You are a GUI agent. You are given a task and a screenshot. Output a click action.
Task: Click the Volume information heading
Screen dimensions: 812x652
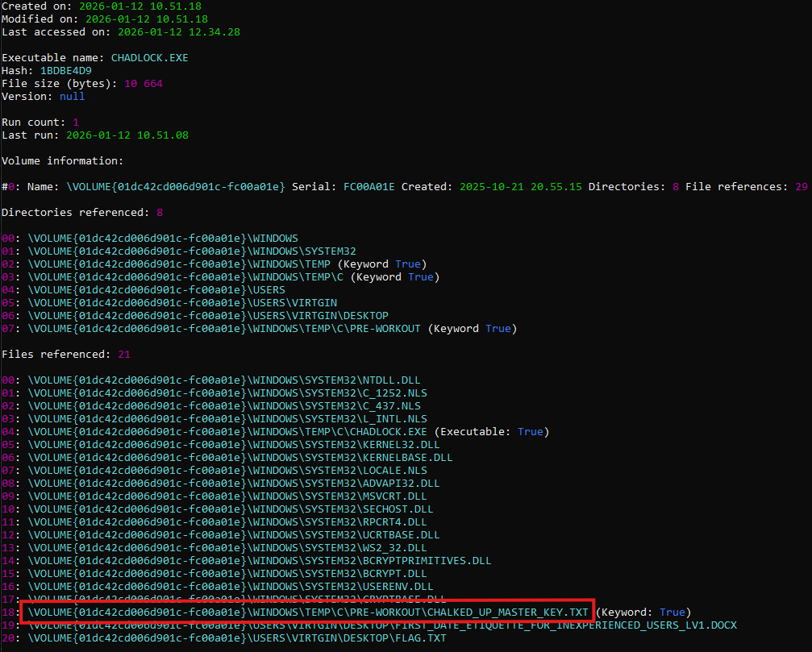point(63,160)
